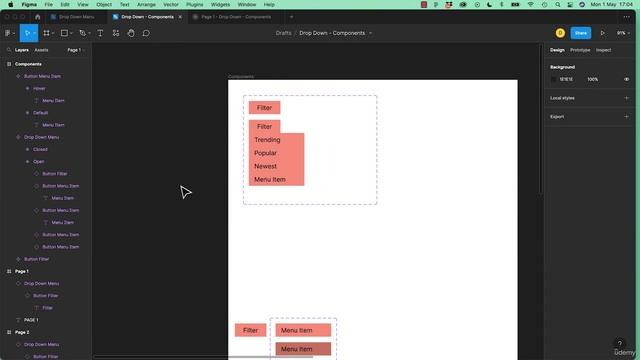Viewport: 640px width, 360px height.
Task: Click the Newest item on canvas
Action: point(276,166)
